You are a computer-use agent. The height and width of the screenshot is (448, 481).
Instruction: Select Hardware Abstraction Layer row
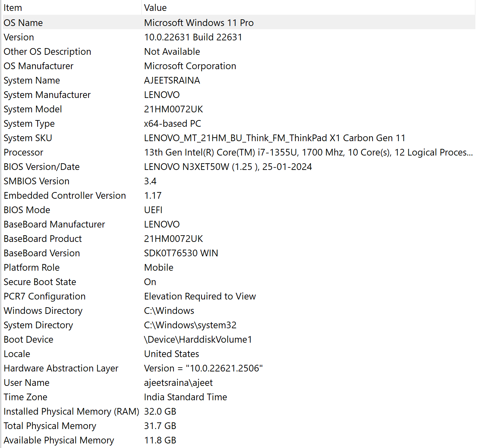tap(239, 368)
